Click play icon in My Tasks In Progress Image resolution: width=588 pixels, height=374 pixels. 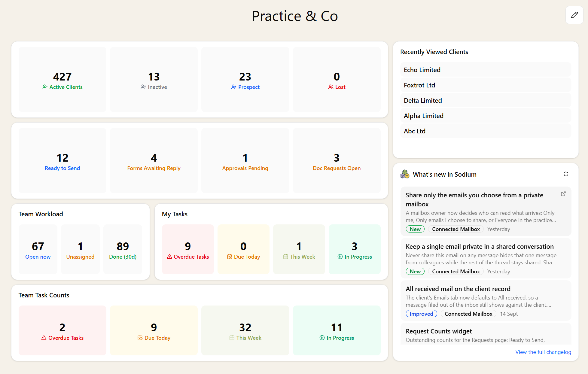[340, 257]
